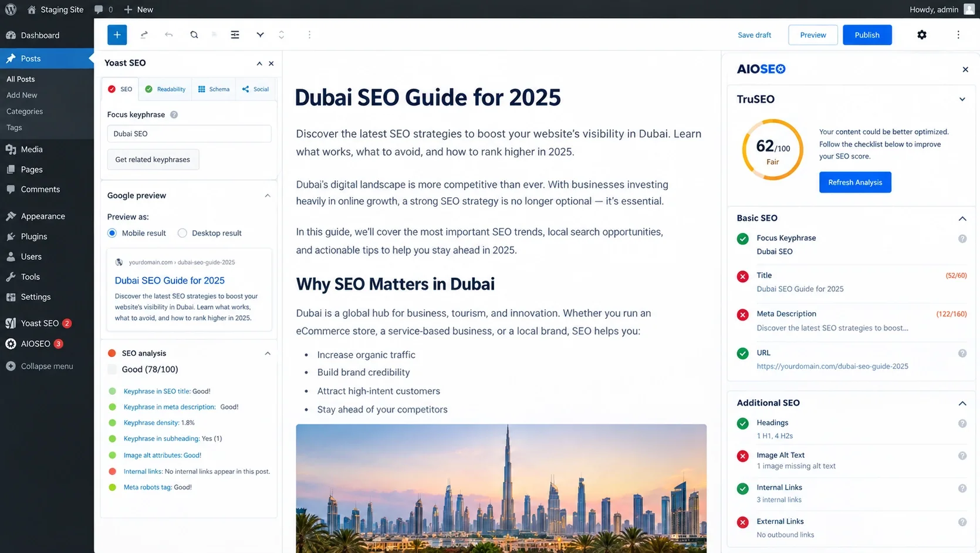Open the Staging Site home link
This screenshot has height=553, width=980.
click(x=55, y=9)
